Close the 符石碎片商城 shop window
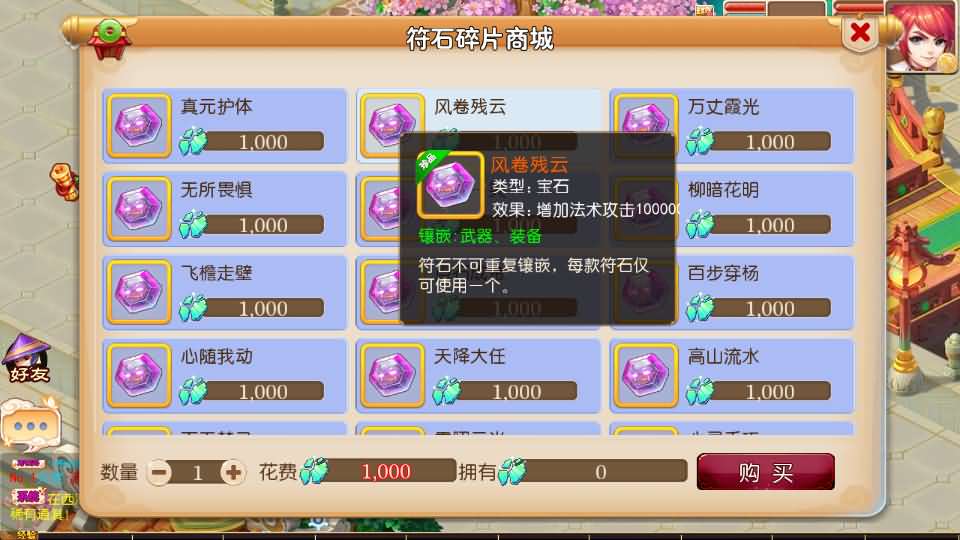Image resolution: width=960 pixels, height=540 pixels. (x=860, y=32)
